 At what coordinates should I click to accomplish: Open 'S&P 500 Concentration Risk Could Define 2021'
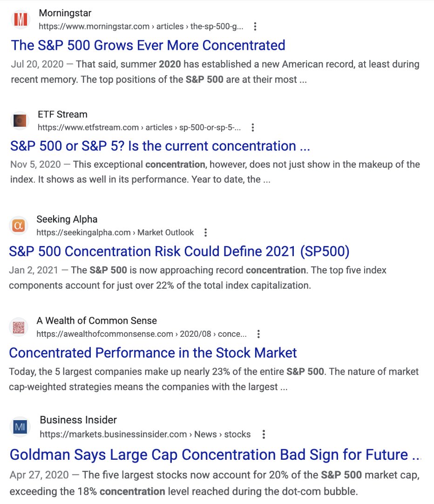tap(179, 252)
